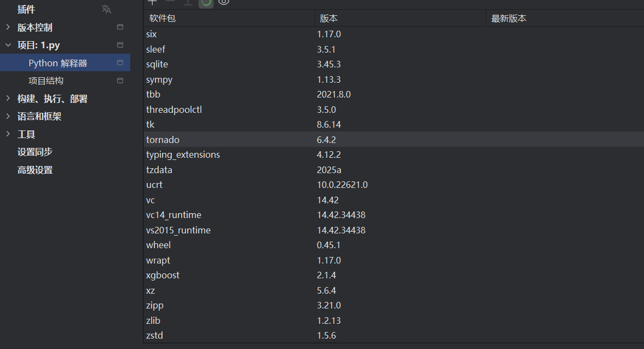Screen dimensions: 644x349
Task: Toggle the green Conda environment mode button
Action: (206, 3)
